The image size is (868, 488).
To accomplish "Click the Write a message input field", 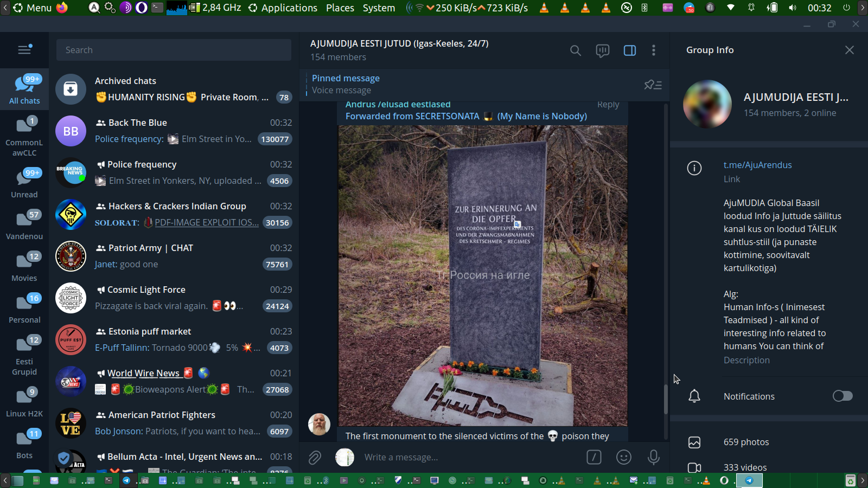I will [x=472, y=457].
